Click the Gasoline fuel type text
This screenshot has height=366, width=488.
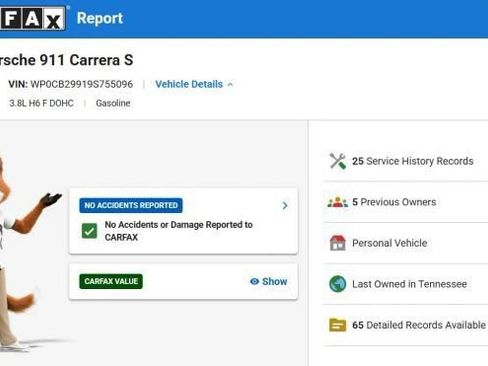pos(113,103)
